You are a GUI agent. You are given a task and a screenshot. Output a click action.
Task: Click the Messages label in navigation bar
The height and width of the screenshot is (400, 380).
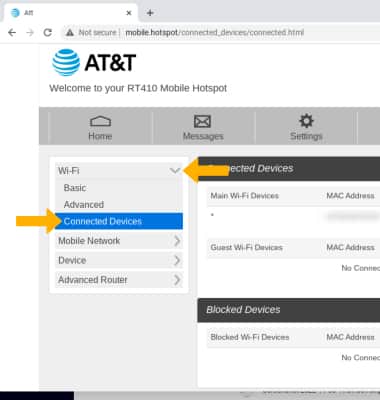coord(203,136)
